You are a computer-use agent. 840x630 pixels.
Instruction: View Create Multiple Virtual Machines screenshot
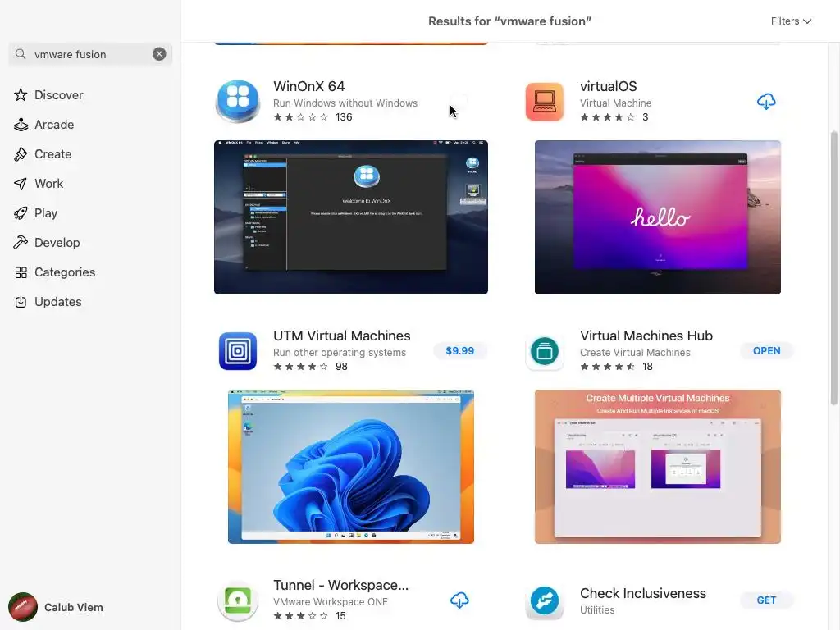click(657, 467)
